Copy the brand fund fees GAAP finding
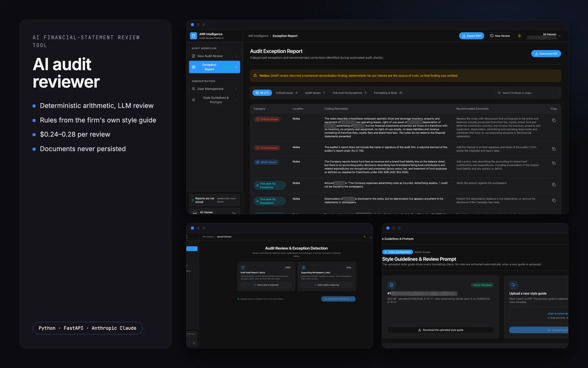The height and width of the screenshot is (368, 588). [553, 163]
